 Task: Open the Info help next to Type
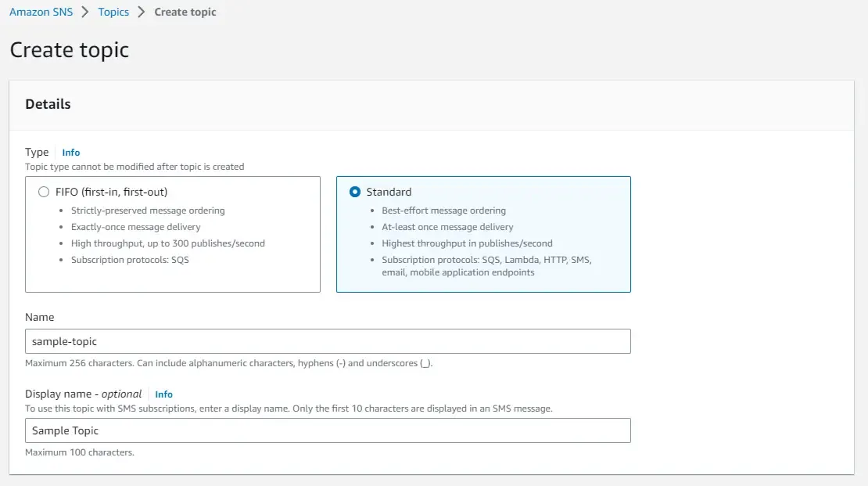70,152
